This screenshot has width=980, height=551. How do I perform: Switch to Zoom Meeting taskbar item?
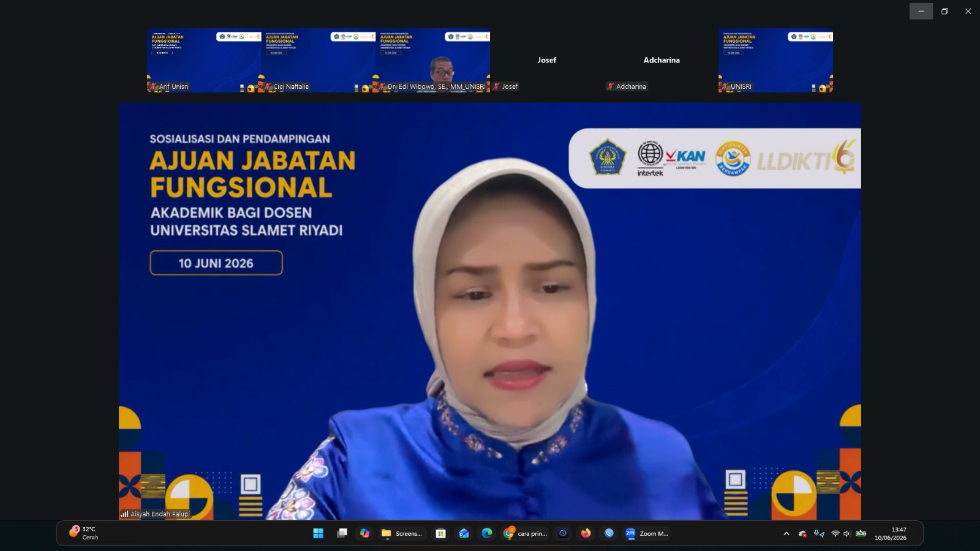pos(646,533)
